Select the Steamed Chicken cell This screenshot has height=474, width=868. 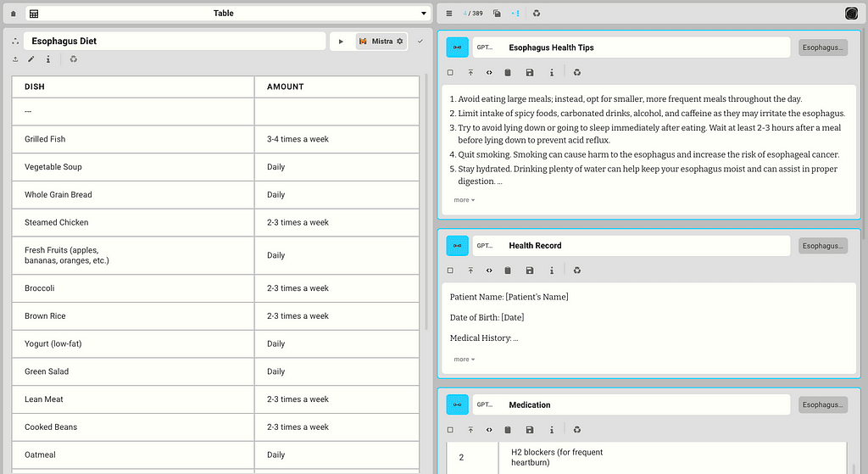pos(133,223)
